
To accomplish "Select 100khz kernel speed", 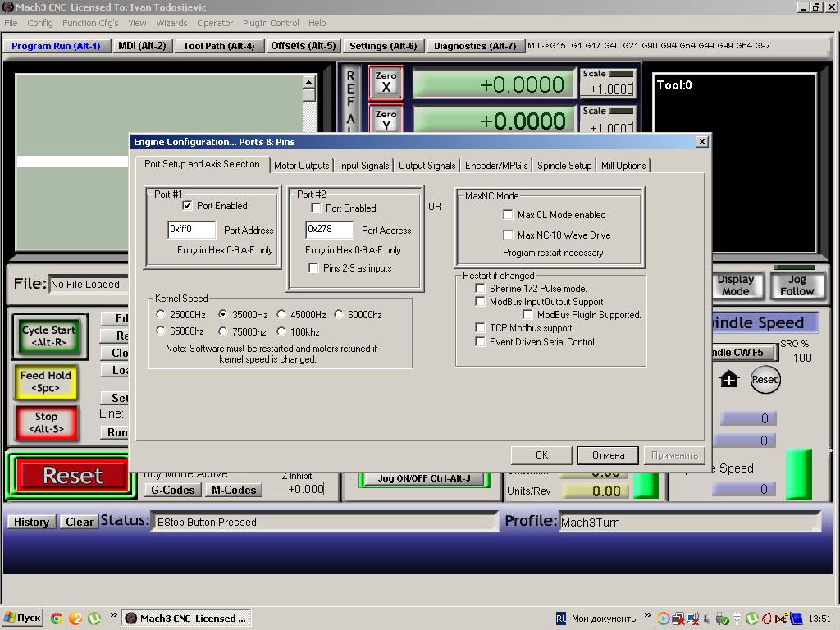I will 281,331.
